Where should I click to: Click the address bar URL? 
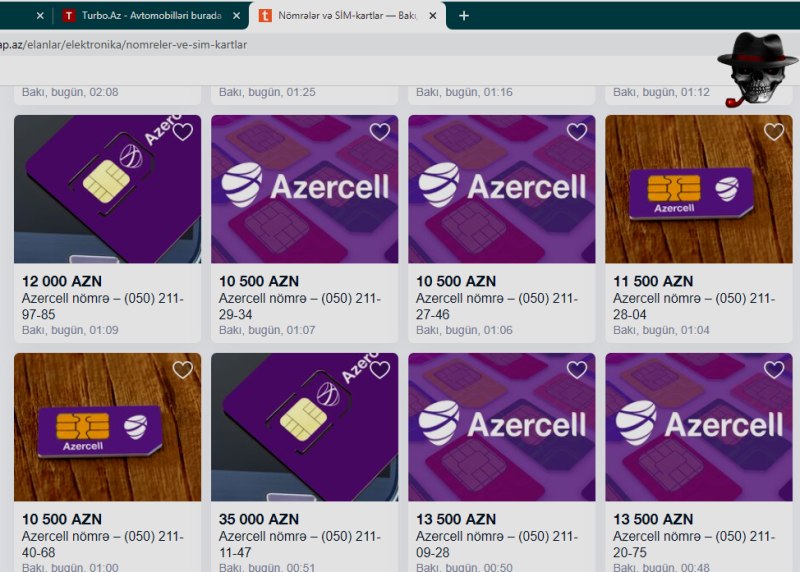(123, 45)
